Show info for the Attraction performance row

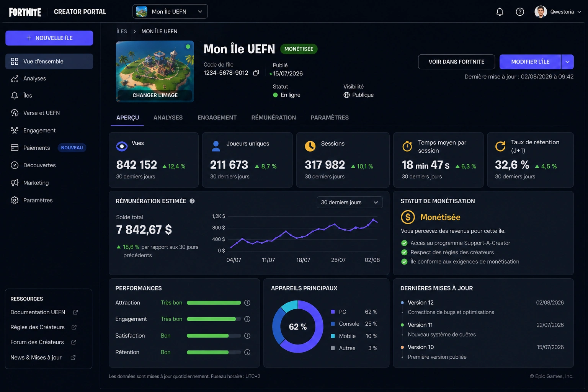247,303
